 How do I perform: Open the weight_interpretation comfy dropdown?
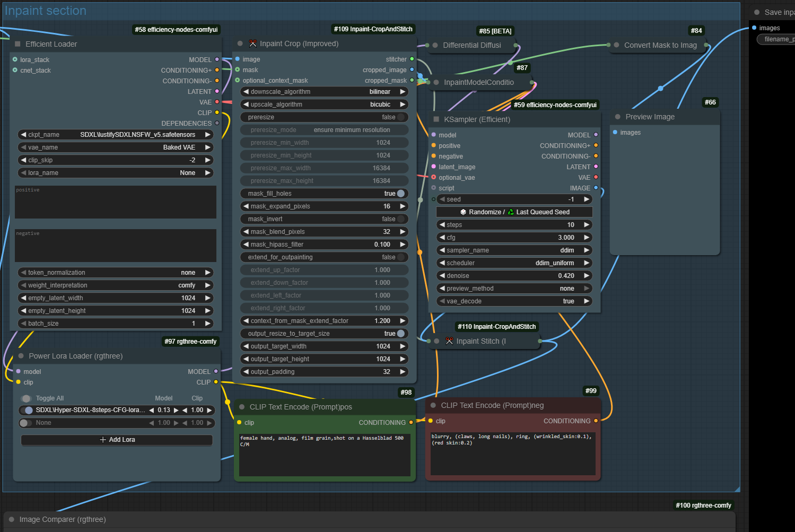click(116, 285)
